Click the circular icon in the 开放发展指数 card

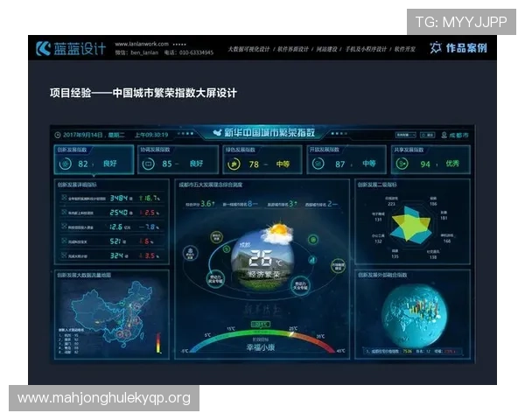pyautogui.click(x=318, y=164)
